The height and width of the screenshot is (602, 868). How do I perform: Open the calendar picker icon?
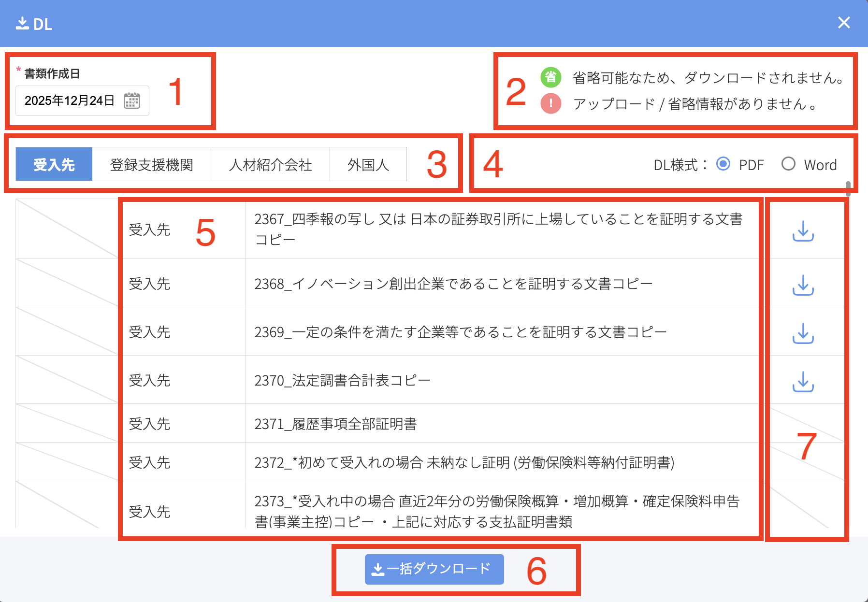coord(132,100)
